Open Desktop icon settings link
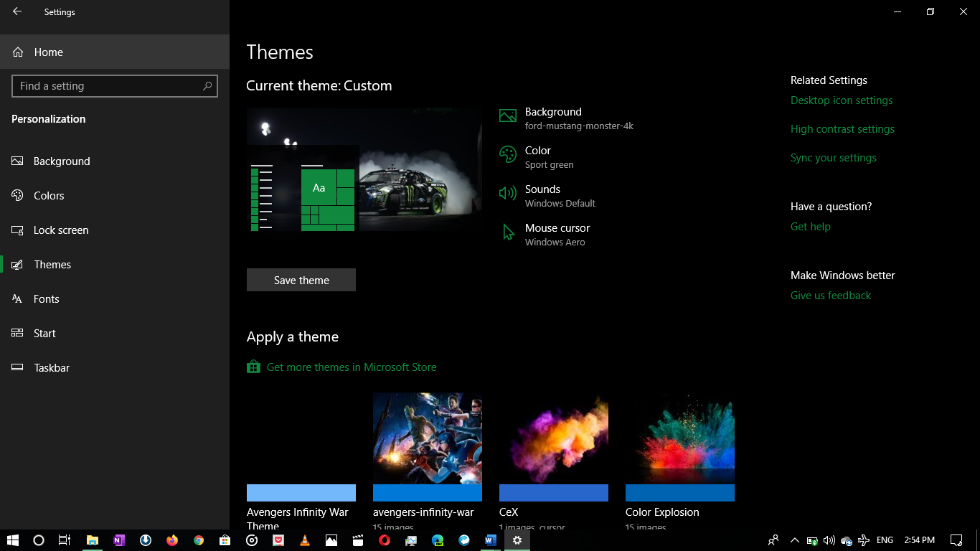 [842, 100]
